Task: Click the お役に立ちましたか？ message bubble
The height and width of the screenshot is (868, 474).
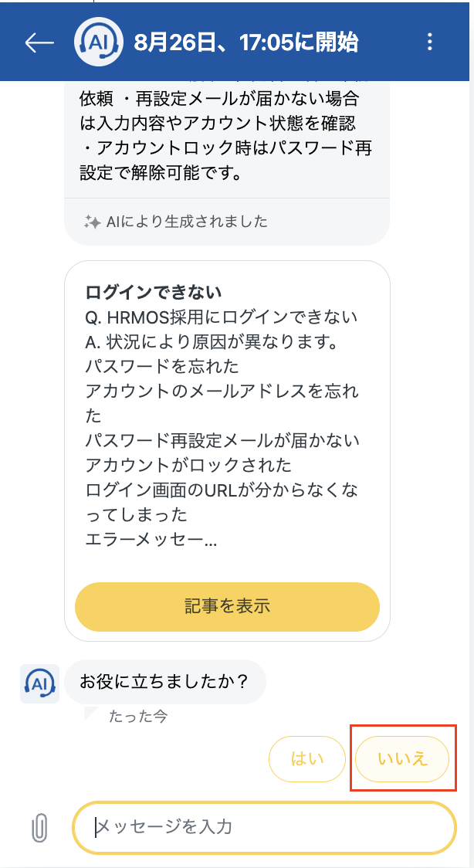Action: (x=164, y=682)
